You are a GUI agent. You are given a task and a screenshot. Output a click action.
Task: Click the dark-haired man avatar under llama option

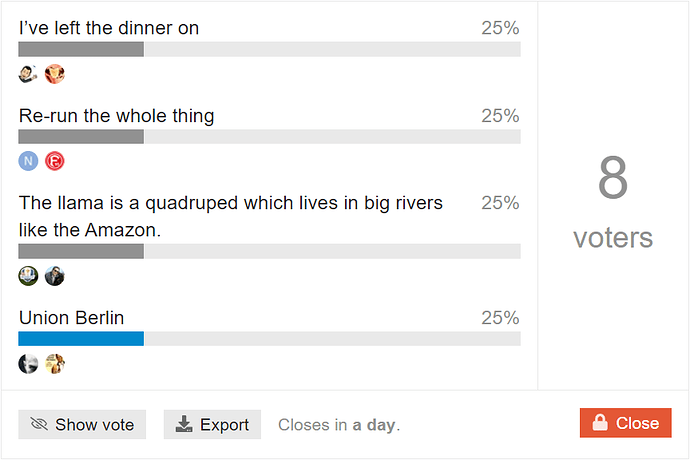pos(55,276)
